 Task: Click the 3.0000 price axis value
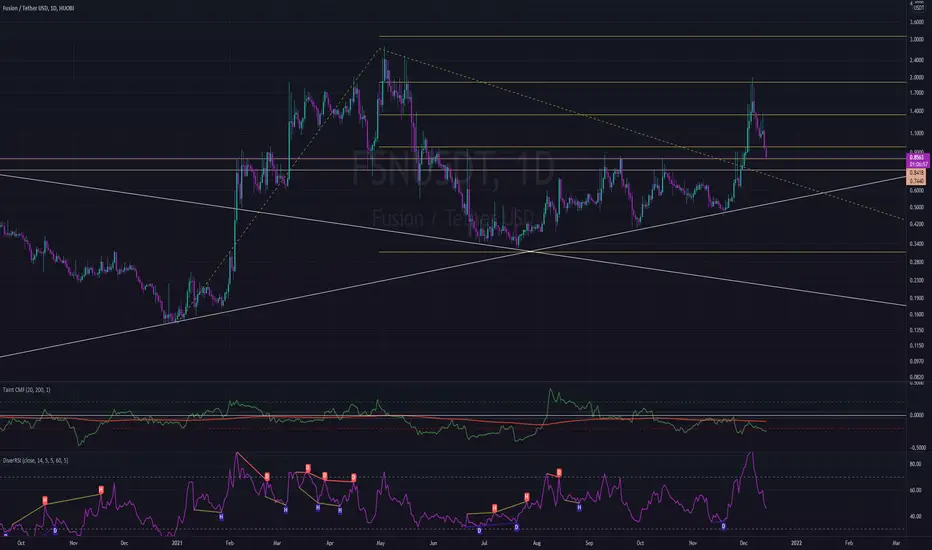(917, 40)
